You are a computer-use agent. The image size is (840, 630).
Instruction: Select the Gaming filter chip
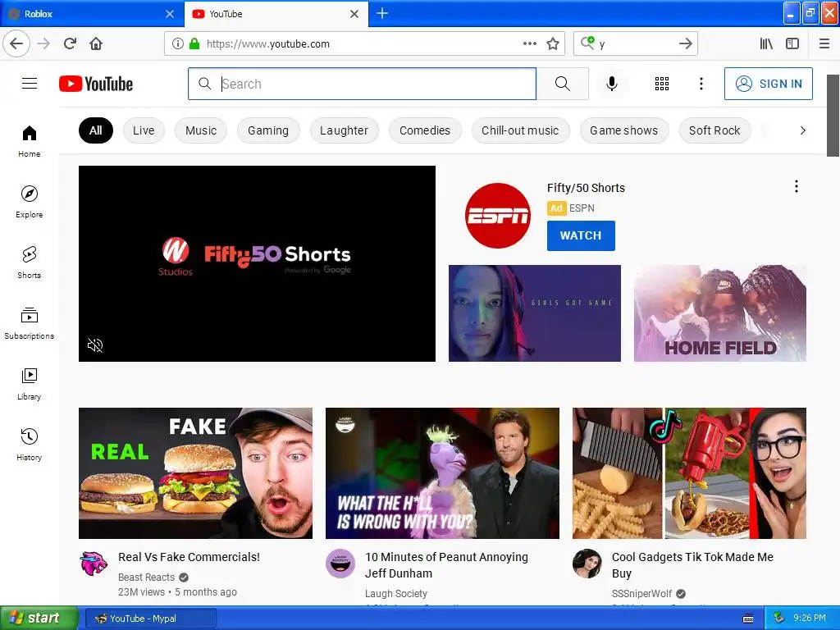click(268, 130)
